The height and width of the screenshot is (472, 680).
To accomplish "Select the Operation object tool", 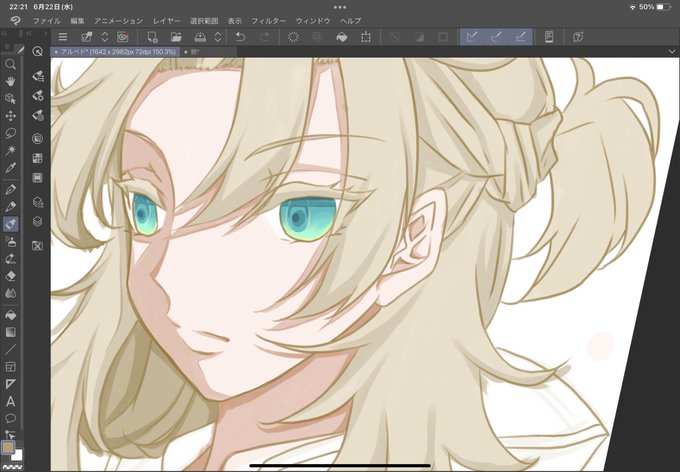I will [x=10, y=98].
